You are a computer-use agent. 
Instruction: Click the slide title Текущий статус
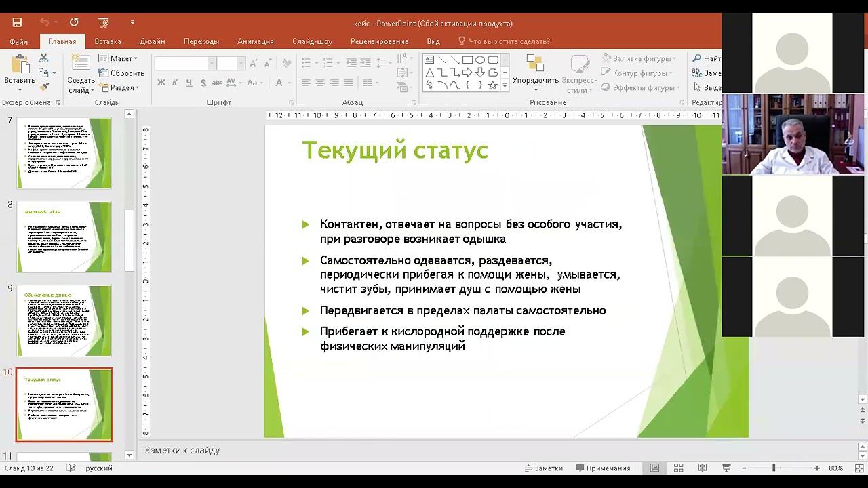(x=395, y=150)
